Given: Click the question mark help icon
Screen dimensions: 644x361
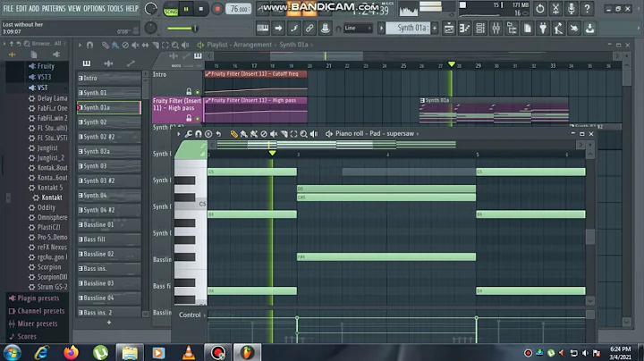Looking at the screenshot, I should [x=587, y=8].
